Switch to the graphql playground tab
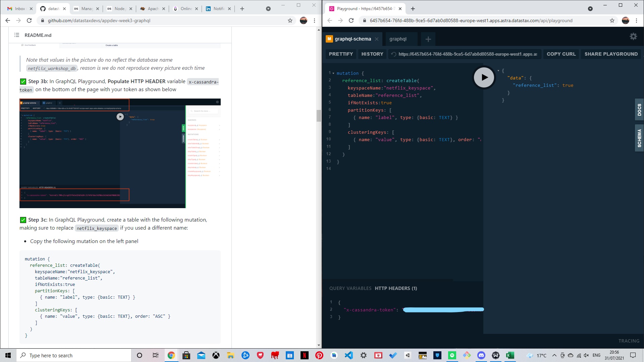 [398, 39]
